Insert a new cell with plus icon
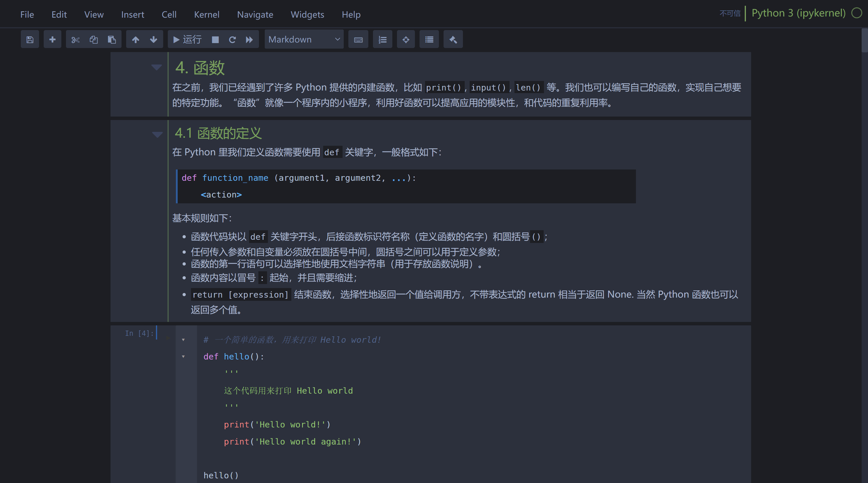Image resolution: width=868 pixels, height=483 pixels. (x=52, y=40)
